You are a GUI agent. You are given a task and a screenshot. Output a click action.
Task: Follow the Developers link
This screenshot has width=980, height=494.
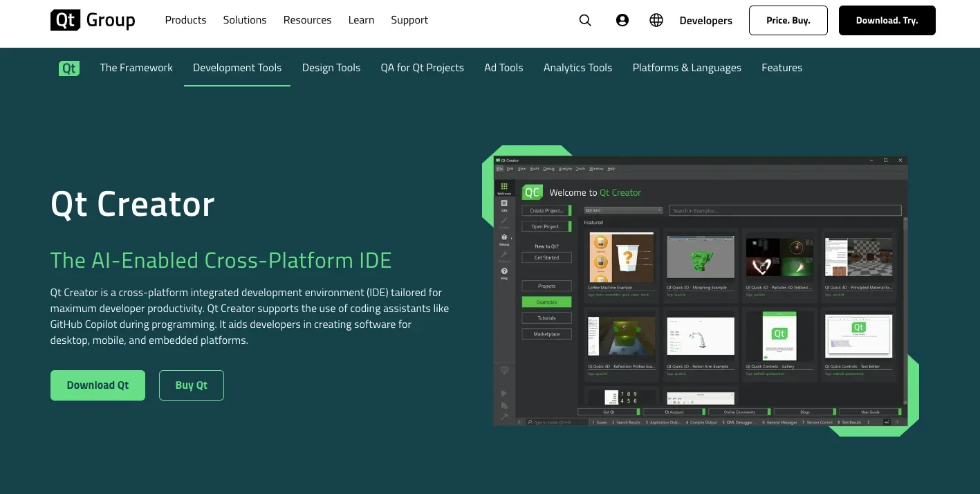point(705,21)
